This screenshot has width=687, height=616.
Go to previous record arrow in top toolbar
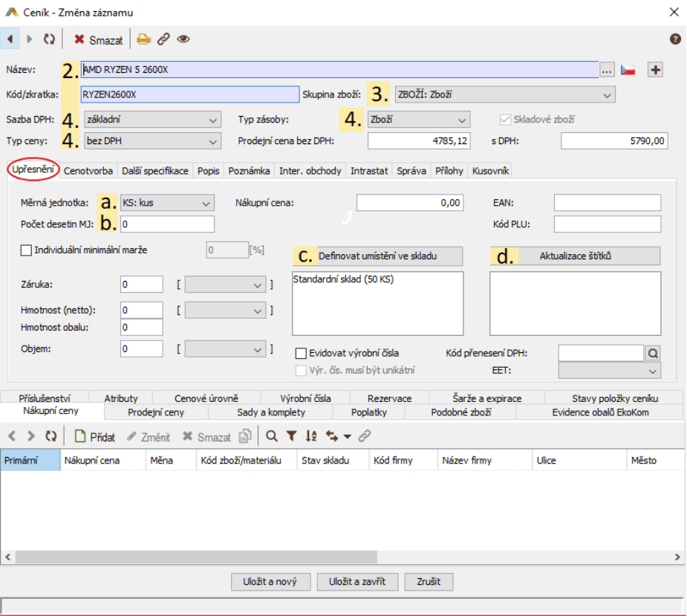tap(10, 39)
